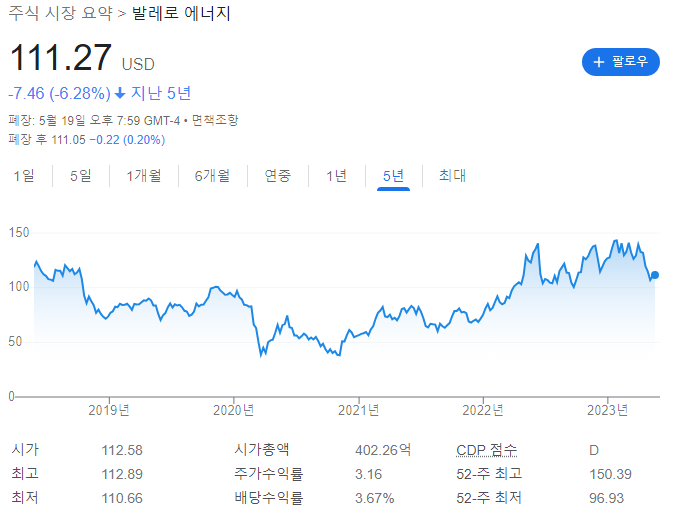This screenshot has width=677, height=521.
Task: Click the 시가총액 label
Action: point(262,450)
